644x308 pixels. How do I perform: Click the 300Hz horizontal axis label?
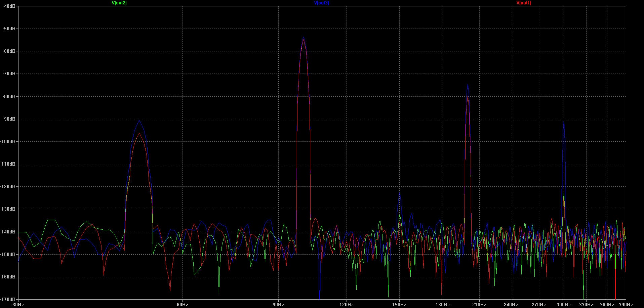click(564, 305)
